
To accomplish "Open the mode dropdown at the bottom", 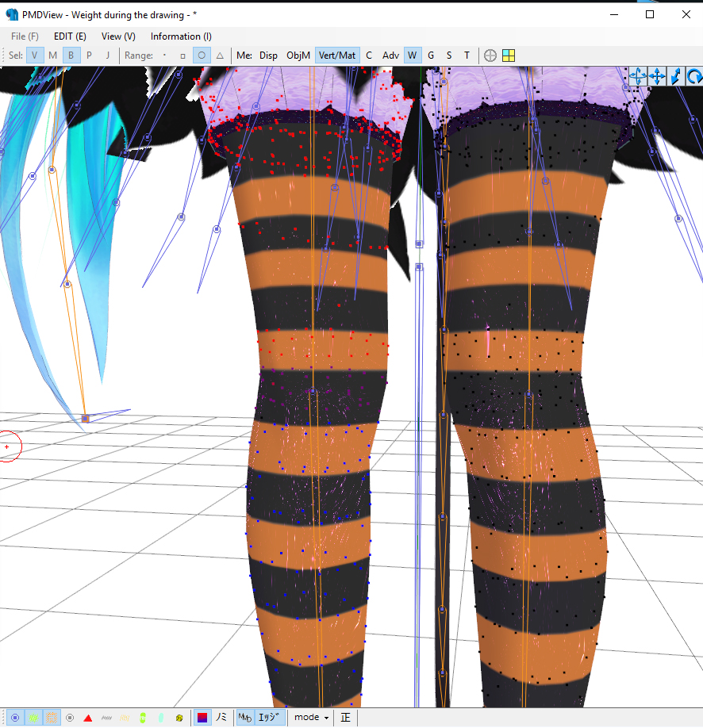I will (310, 717).
